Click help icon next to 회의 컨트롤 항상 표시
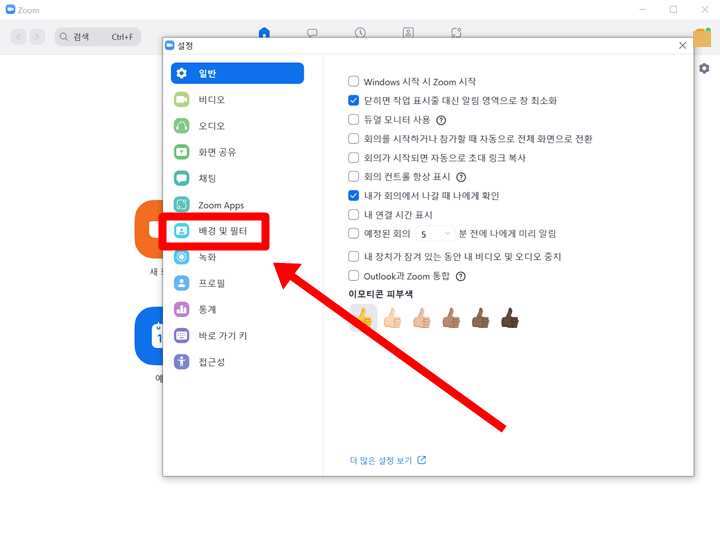 click(461, 177)
